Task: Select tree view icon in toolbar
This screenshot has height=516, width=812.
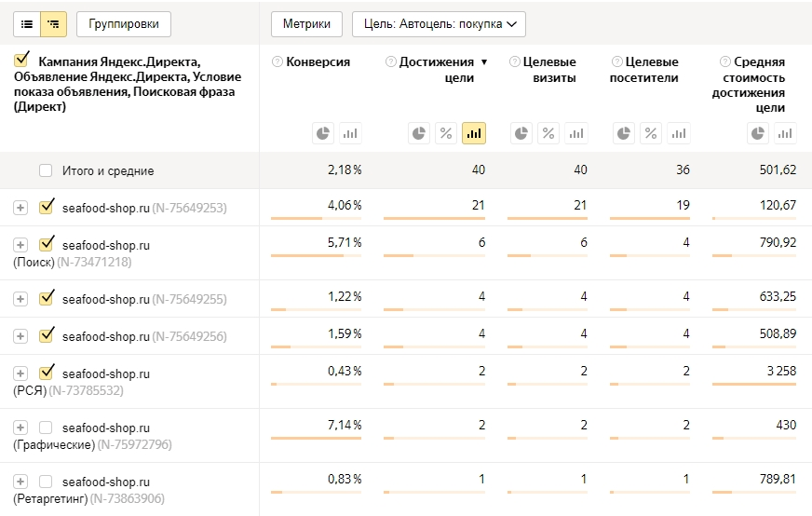Action: click(54, 23)
